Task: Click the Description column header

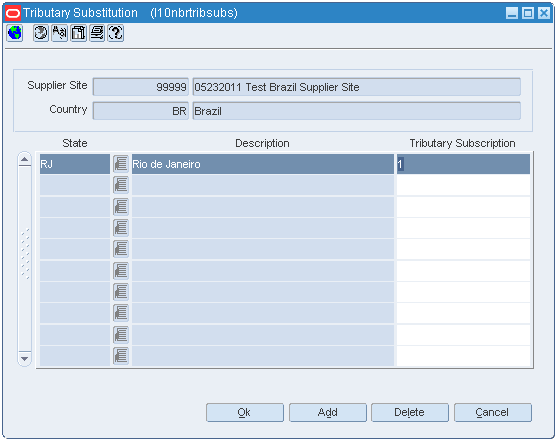Action: pyautogui.click(x=262, y=143)
